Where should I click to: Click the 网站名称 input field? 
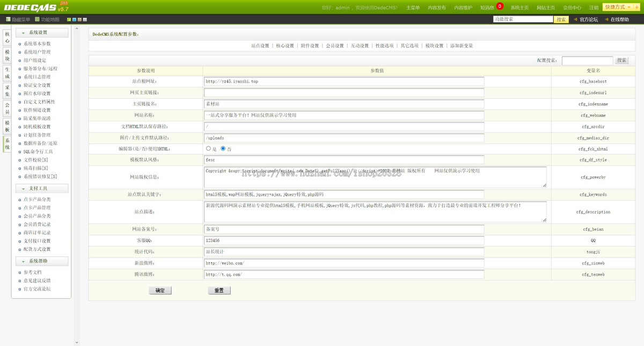[344, 115]
